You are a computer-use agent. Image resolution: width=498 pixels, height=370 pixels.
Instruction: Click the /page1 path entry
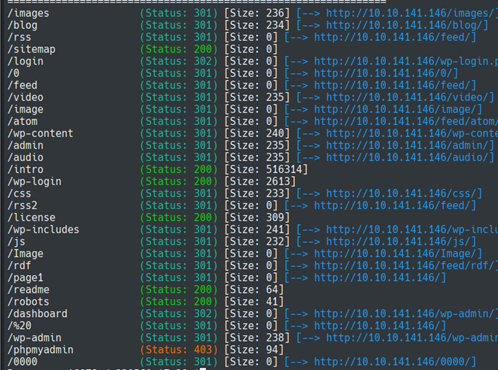tap(25, 277)
